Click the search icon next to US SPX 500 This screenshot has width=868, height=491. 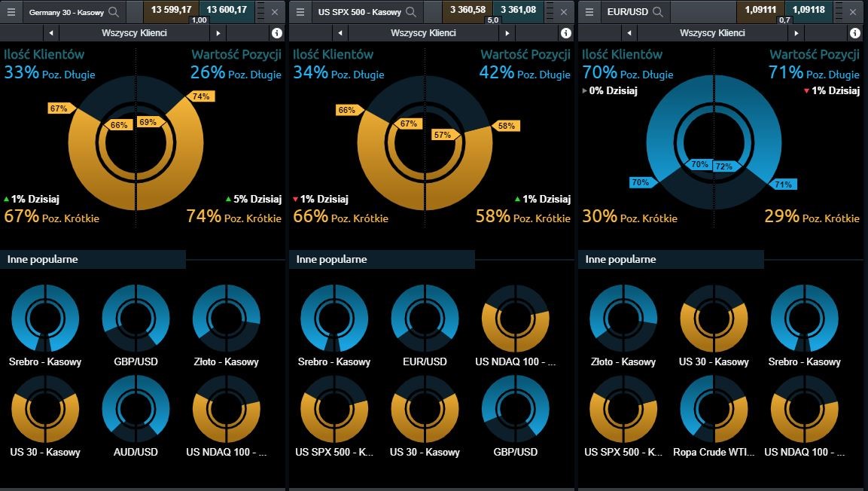(411, 12)
